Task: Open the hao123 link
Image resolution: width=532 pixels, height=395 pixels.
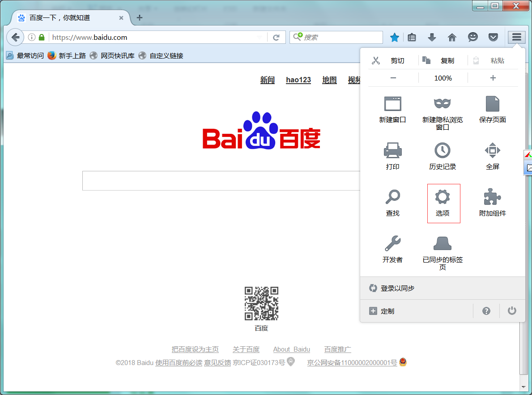Action: pyautogui.click(x=298, y=80)
